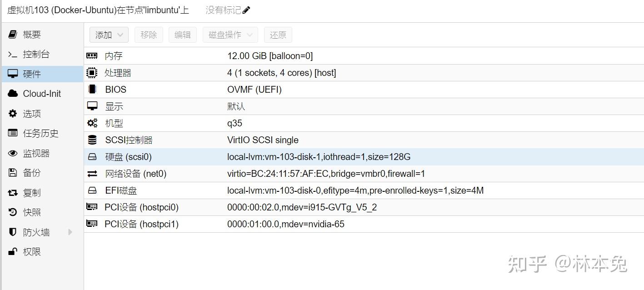
Task: Click the EFI磁盘 drive icon
Action: (92, 190)
